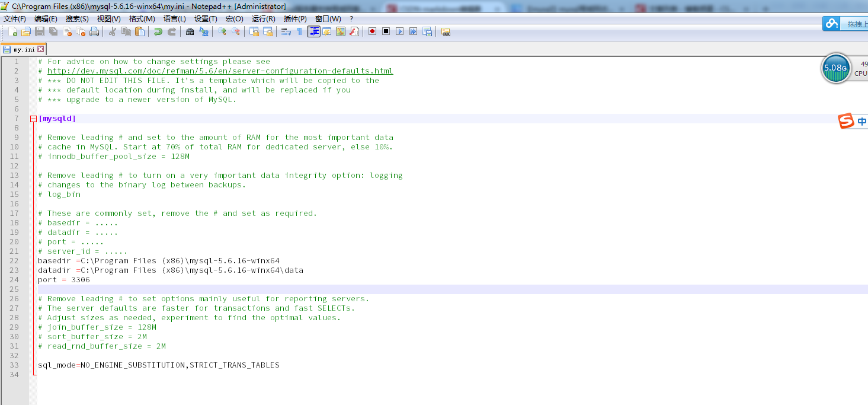Open the 设置(T) menu
The height and width of the screenshot is (405, 868).
[x=206, y=19]
